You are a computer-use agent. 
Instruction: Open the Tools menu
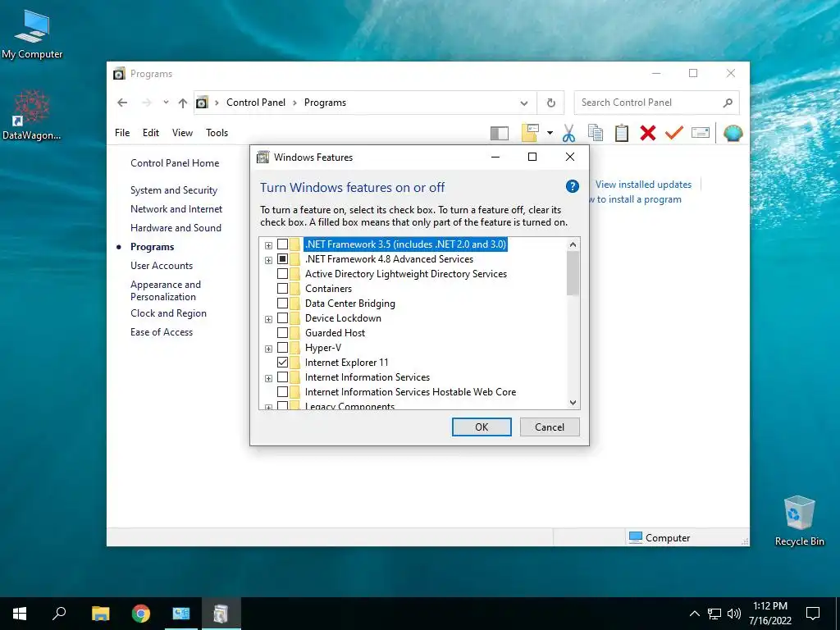pos(217,133)
